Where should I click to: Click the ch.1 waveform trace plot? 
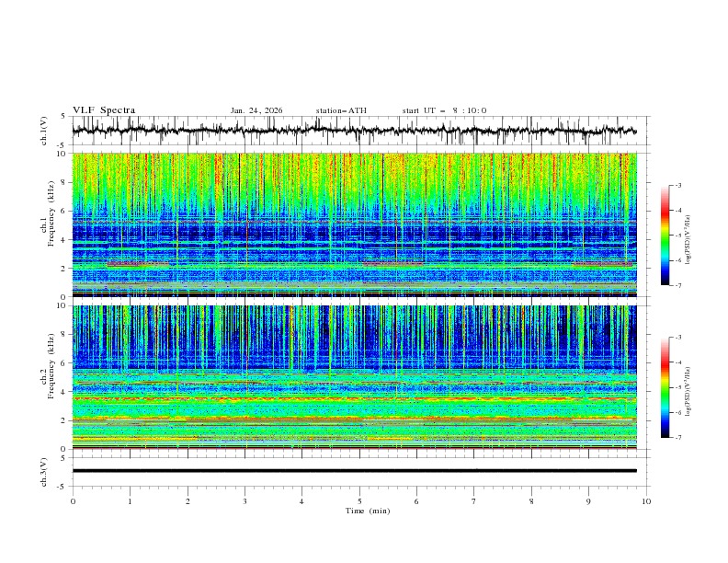pyautogui.click(x=354, y=131)
